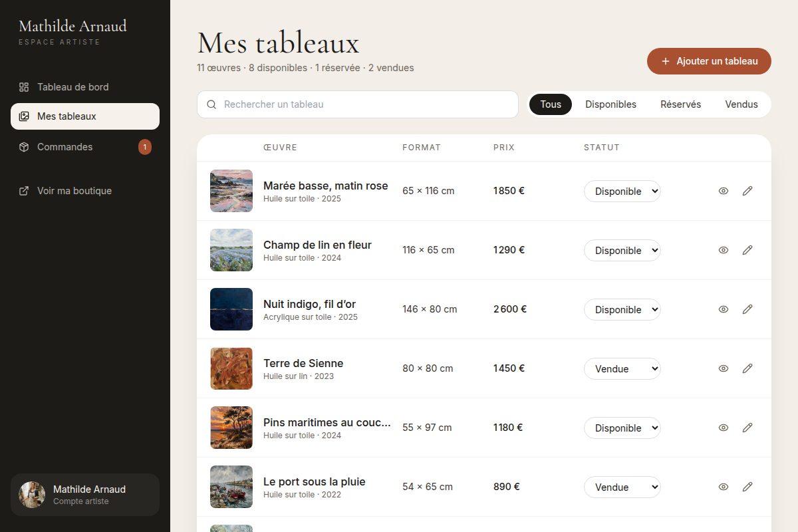798x532 pixels.
Task: Go to Tableau de bord
Action: coord(85,87)
